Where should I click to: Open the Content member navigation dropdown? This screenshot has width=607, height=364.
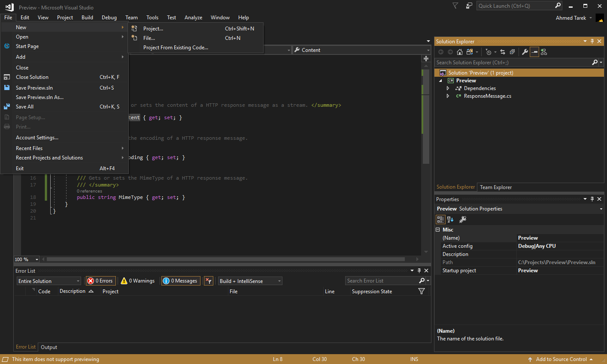coord(361,50)
